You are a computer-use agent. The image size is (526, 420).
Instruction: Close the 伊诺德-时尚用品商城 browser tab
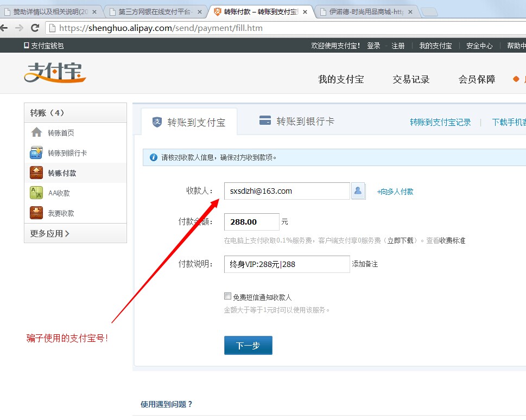pos(410,12)
